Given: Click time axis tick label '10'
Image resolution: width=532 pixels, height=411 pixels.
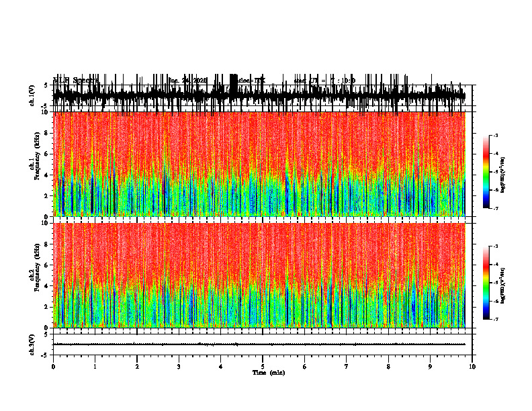Looking at the screenshot, I should coord(472,367).
